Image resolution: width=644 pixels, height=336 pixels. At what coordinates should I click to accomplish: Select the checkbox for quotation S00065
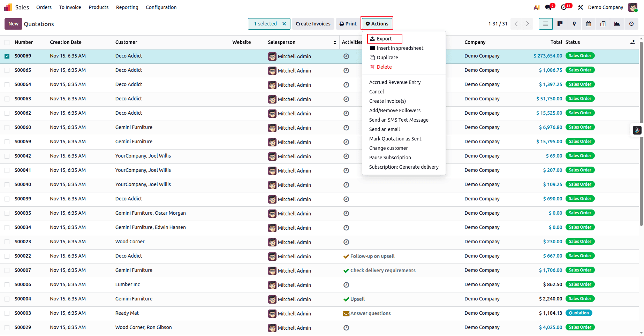7,70
